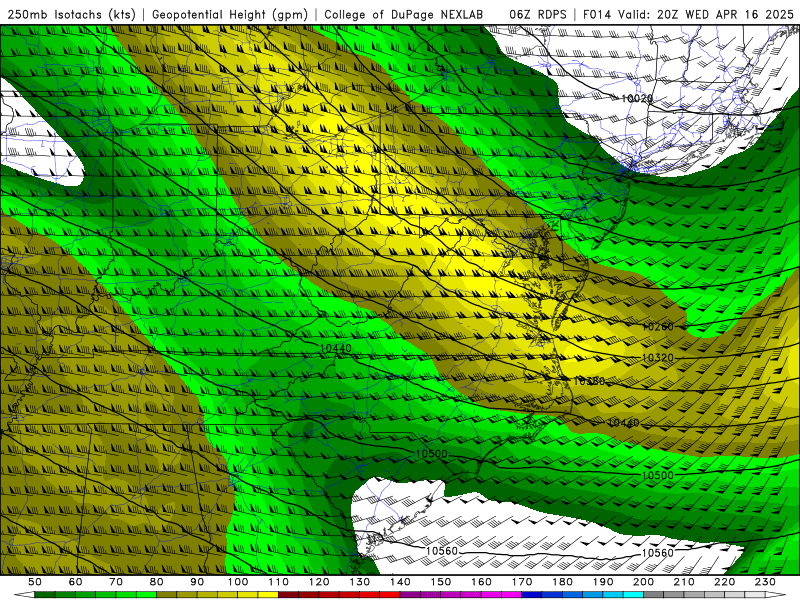Click the '06Z RDPS' model run label
The image size is (800, 600).
538,15
